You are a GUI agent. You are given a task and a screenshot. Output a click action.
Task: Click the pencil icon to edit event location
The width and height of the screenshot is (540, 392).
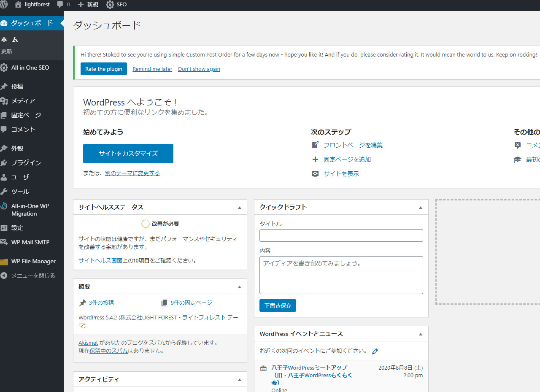375,351
